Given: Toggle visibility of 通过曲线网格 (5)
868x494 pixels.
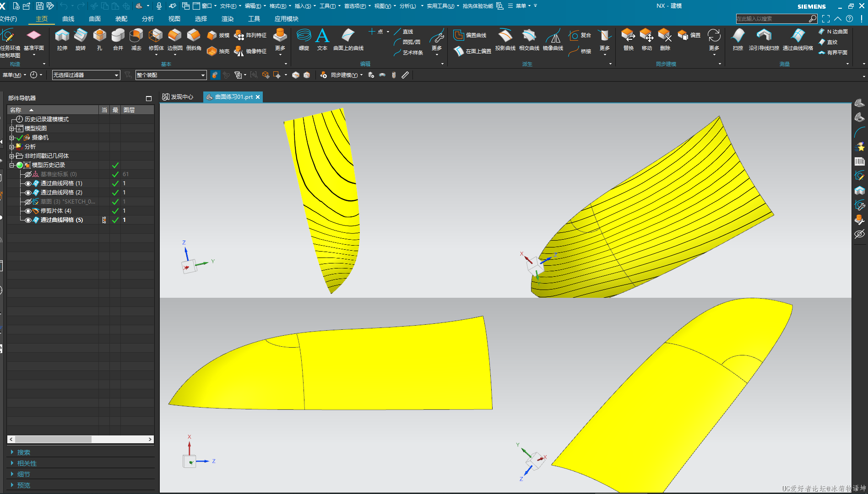Looking at the screenshot, I should [28, 220].
